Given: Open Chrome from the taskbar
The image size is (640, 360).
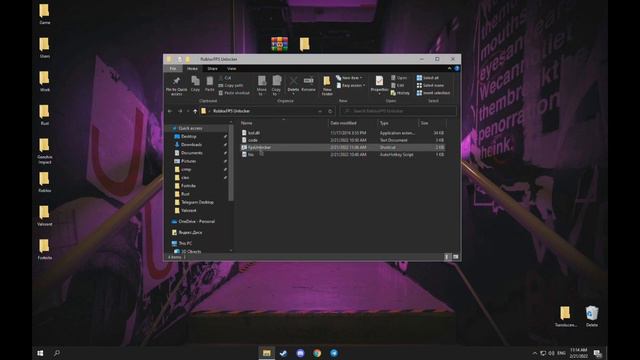Looking at the screenshot, I should pyautogui.click(x=317, y=353).
